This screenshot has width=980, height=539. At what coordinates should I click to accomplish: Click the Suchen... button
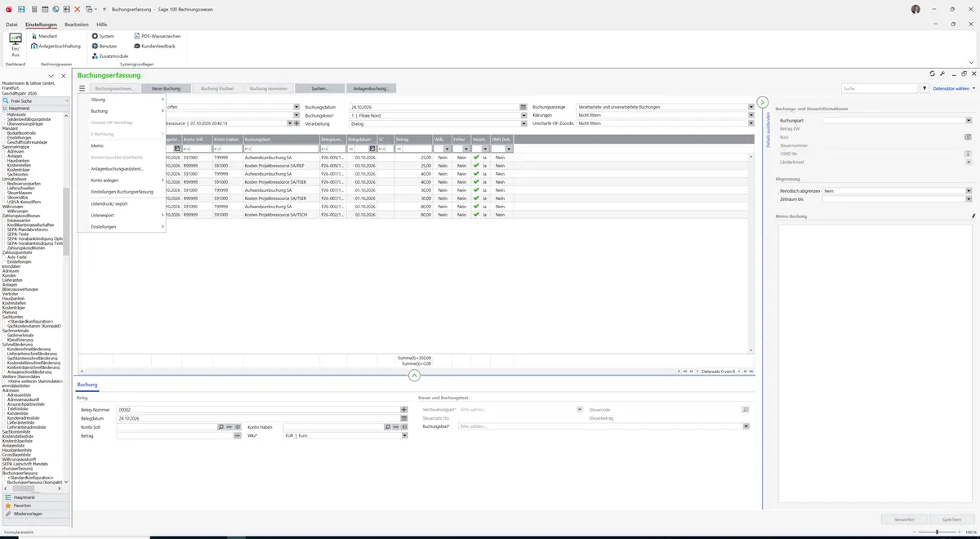(319, 88)
